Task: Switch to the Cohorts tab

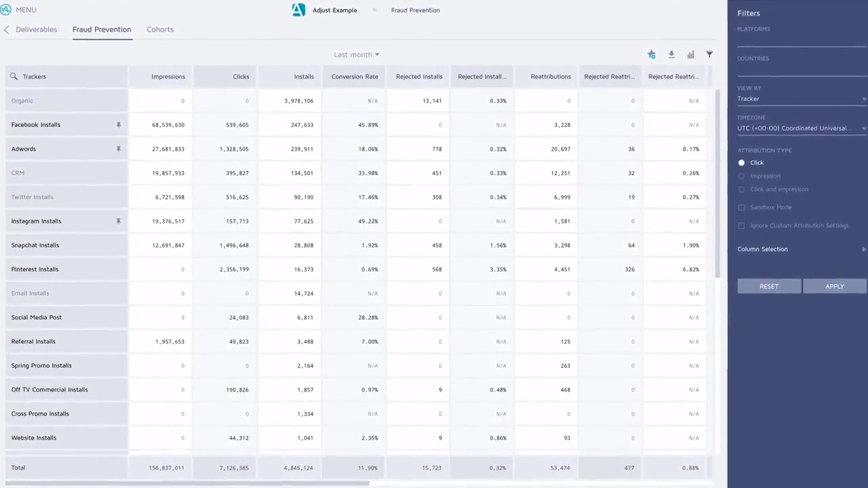Action: pyautogui.click(x=160, y=30)
